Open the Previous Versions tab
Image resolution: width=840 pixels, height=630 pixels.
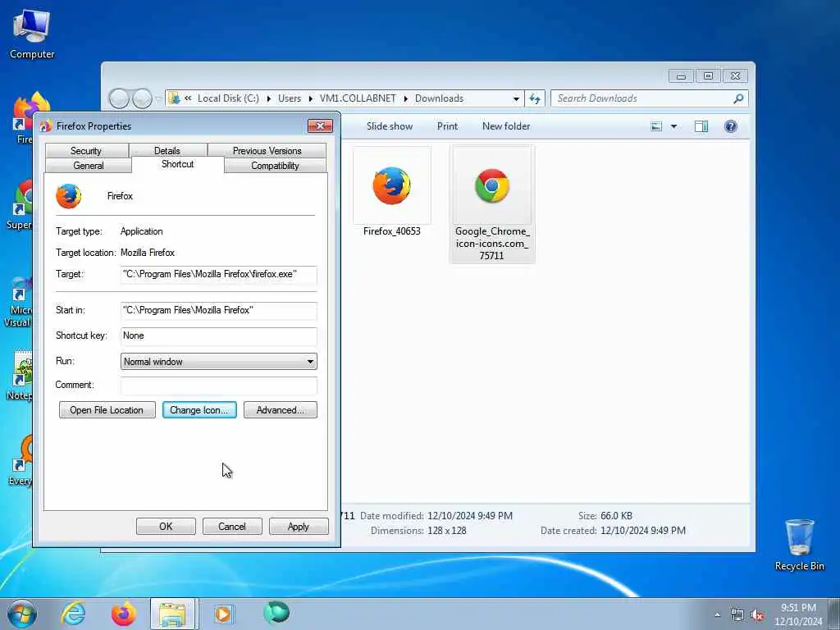click(267, 151)
